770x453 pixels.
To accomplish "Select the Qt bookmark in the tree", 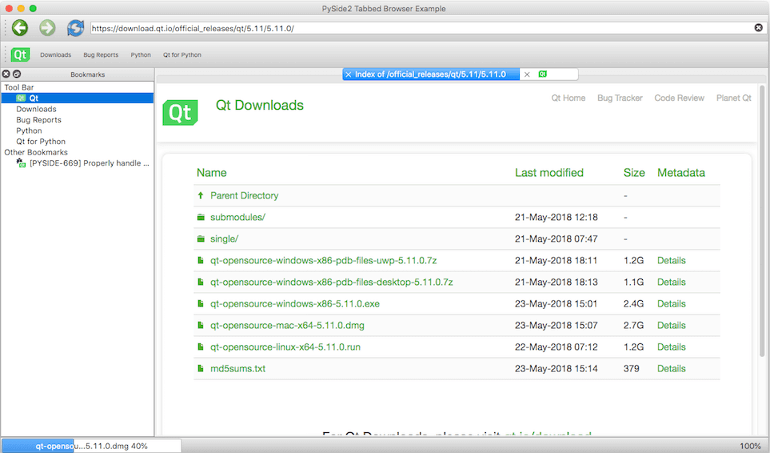I will click(x=77, y=98).
